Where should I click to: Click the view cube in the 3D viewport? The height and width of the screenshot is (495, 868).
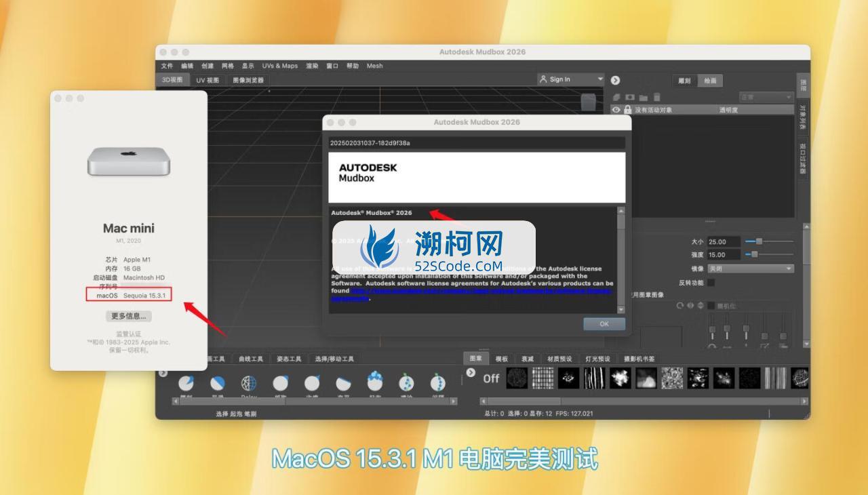(x=588, y=102)
